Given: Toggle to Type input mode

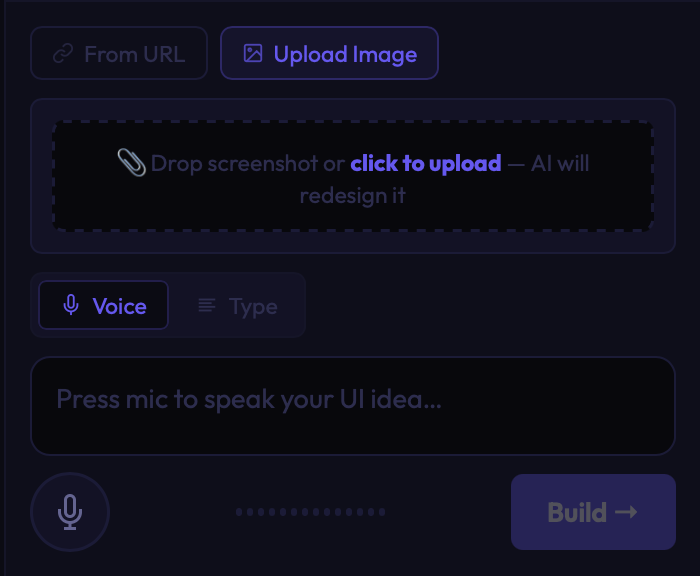Looking at the screenshot, I should point(239,306).
